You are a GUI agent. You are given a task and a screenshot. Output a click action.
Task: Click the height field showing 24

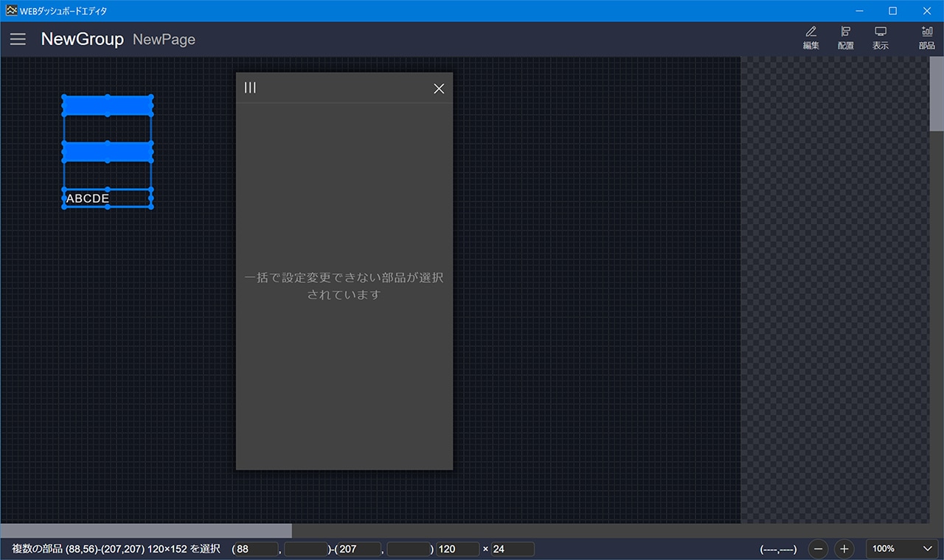point(513,549)
